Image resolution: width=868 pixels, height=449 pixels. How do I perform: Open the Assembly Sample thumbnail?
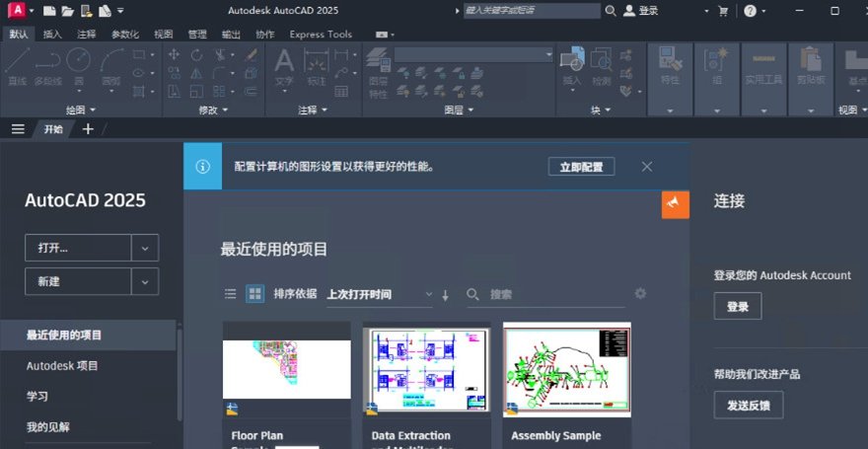[x=567, y=370]
